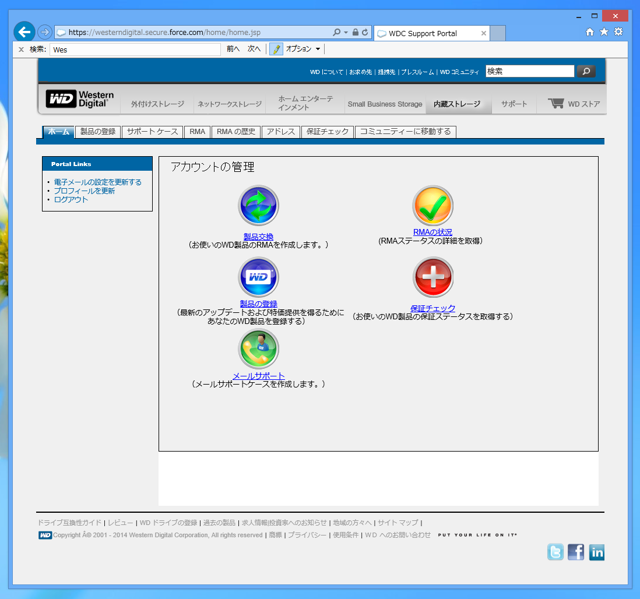The height and width of the screenshot is (599, 640).
Task: Click the Western Digital logo
Action: click(80, 99)
